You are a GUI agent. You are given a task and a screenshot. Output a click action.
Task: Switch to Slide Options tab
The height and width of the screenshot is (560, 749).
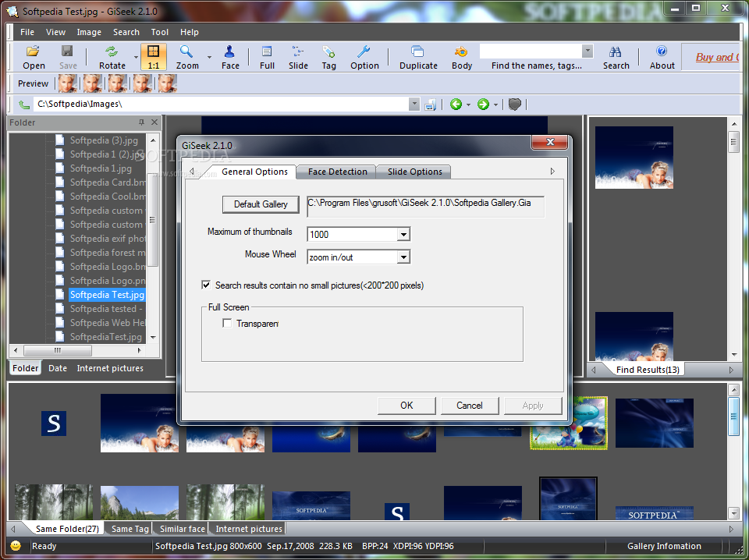[x=414, y=172]
